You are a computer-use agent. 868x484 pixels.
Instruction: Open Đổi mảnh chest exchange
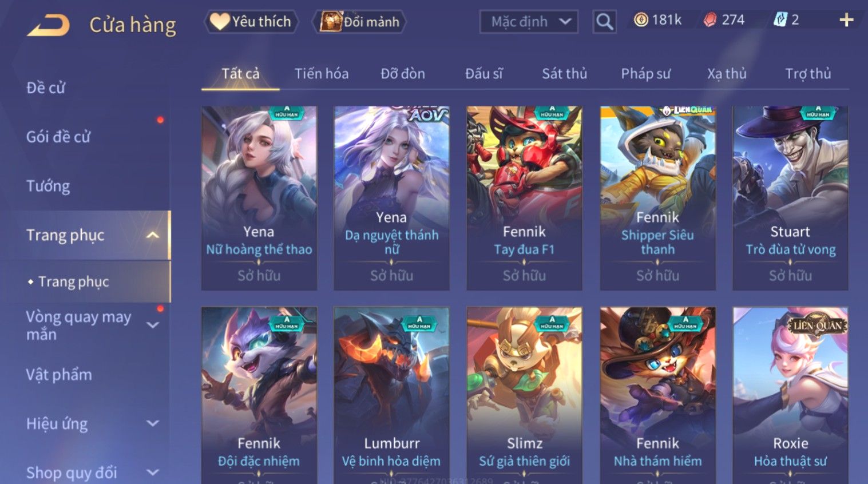coord(359,22)
